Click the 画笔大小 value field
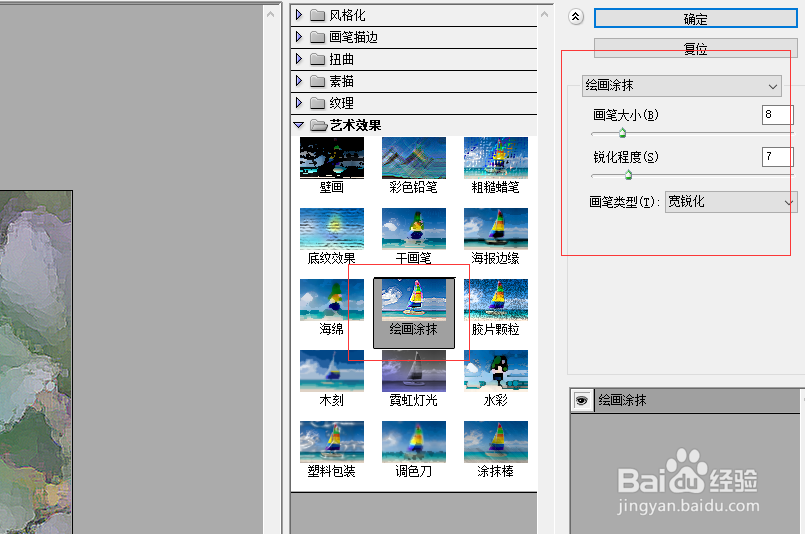The height and width of the screenshot is (534, 805). click(x=777, y=115)
